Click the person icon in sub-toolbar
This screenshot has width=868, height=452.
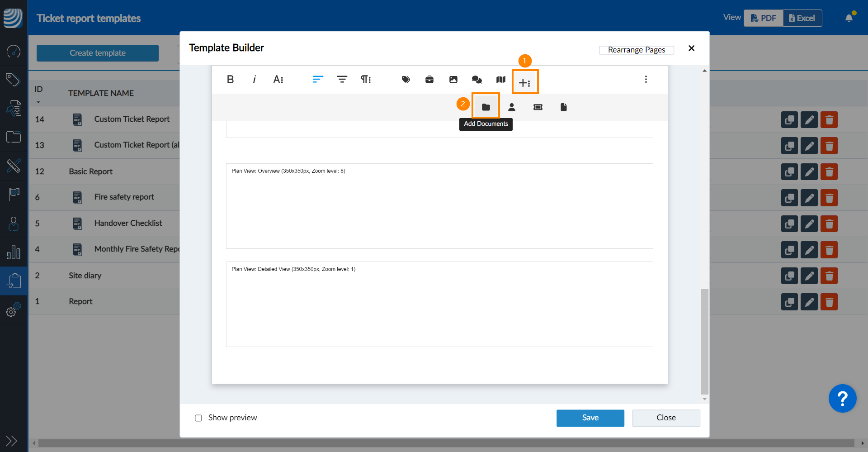tap(512, 107)
